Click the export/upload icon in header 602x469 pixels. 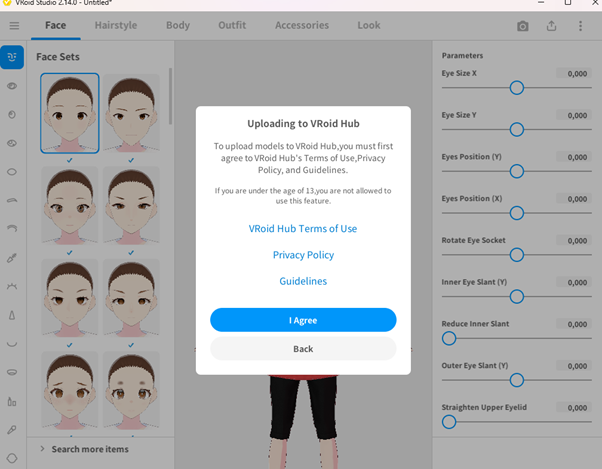(x=551, y=26)
